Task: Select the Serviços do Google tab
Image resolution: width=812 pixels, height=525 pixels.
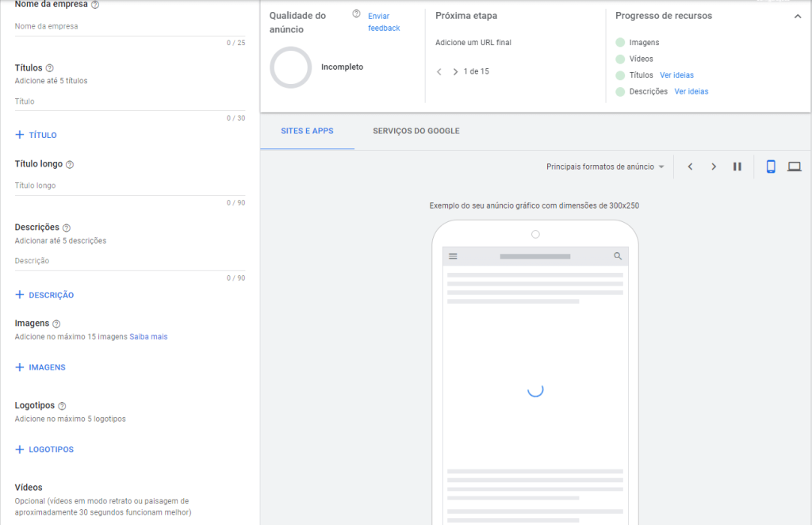Action: point(416,131)
